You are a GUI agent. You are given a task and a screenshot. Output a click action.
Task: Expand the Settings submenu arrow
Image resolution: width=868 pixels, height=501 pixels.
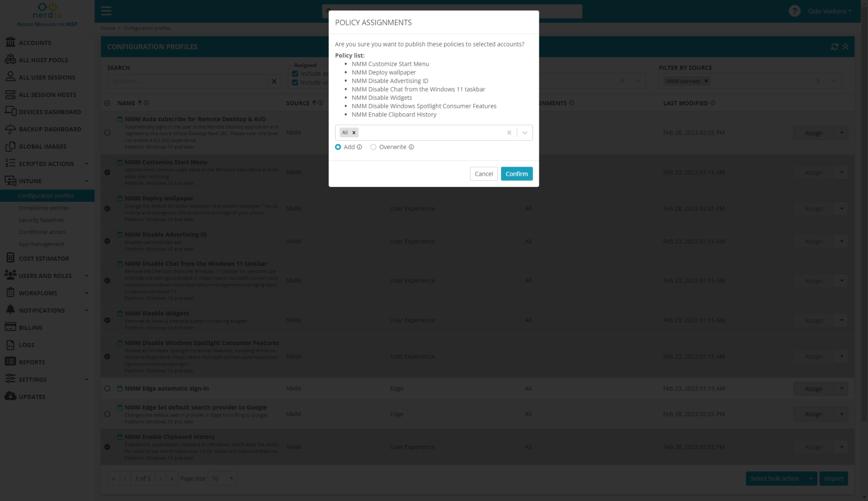coord(87,379)
